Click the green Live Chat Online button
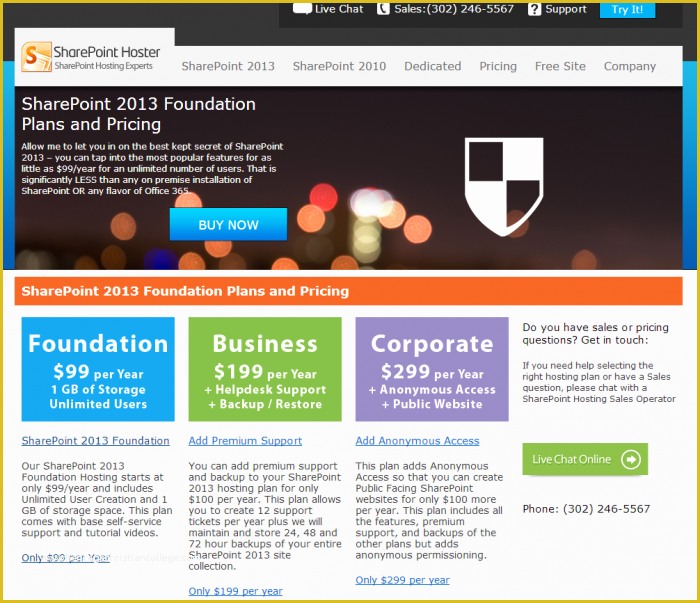The width and height of the screenshot is (700, 603). 585,459
